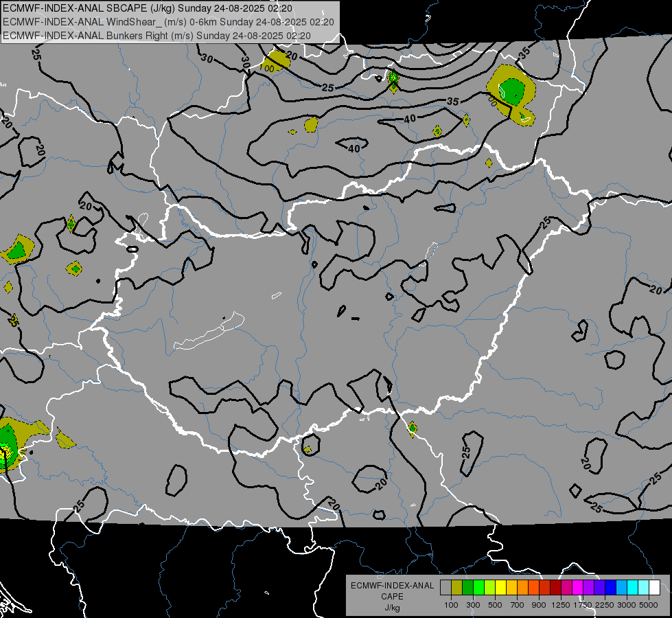
Task: Click the red-orange legend swatch
Action: tap(533, 587)
